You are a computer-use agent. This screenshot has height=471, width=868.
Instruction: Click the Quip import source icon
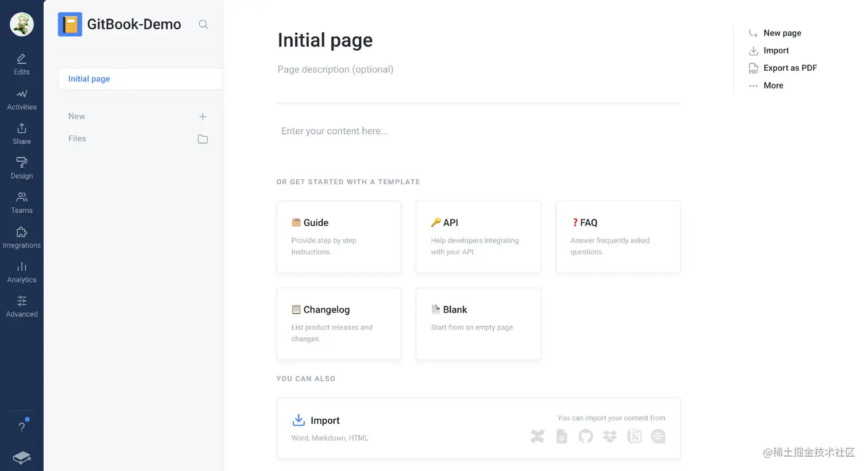click(x=658, y=437)
